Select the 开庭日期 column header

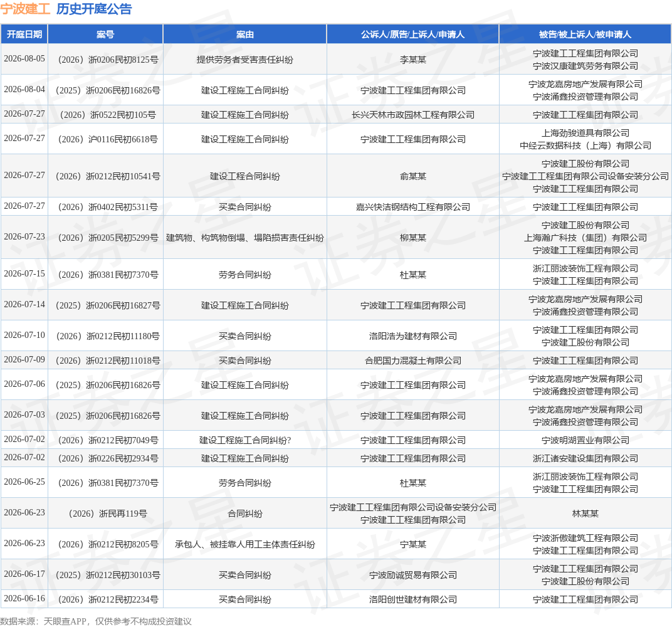tap(24, 34)
